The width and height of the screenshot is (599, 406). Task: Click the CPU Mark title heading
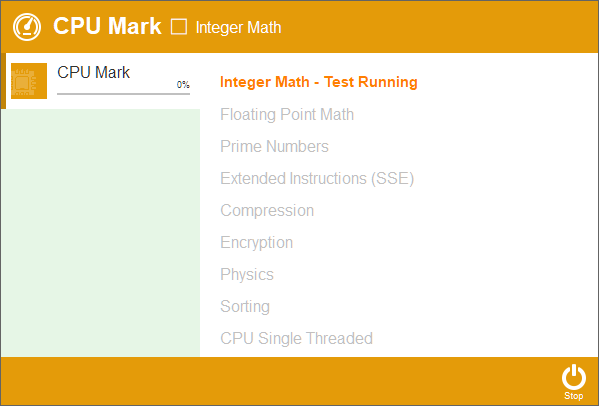tap(107, 26)
